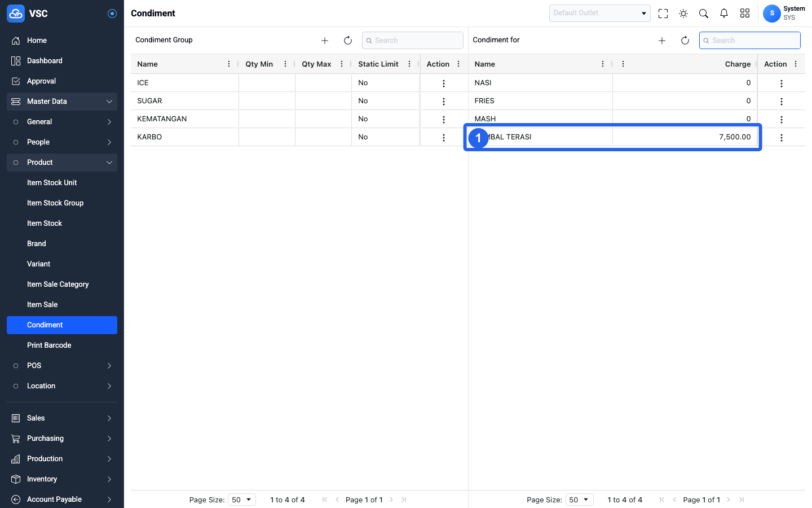Click the fullscreen icon in top bar
The width and height of the screenshot is (812, 508).
663,14
